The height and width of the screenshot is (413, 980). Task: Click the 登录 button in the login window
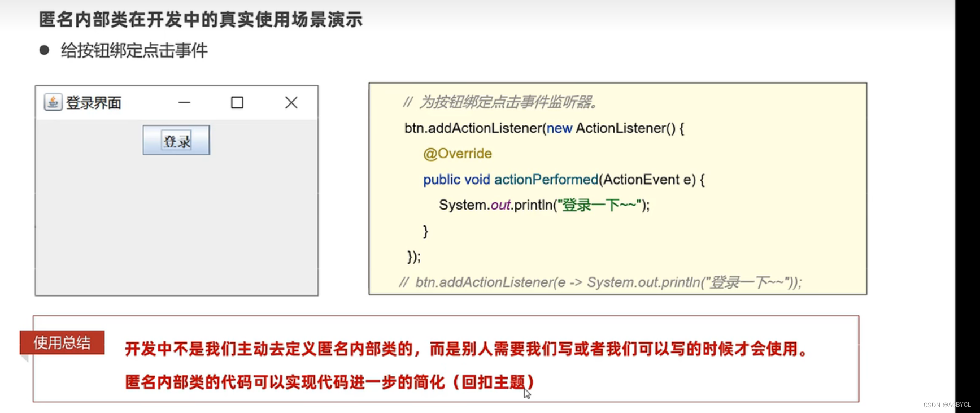tap(176, 140)
